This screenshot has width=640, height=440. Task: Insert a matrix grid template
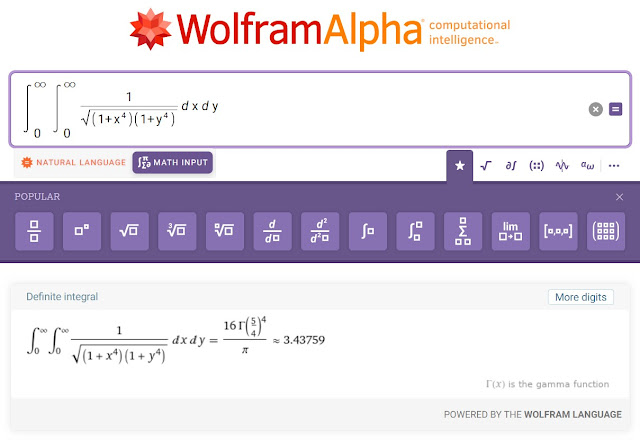click(x=606, y=231)
